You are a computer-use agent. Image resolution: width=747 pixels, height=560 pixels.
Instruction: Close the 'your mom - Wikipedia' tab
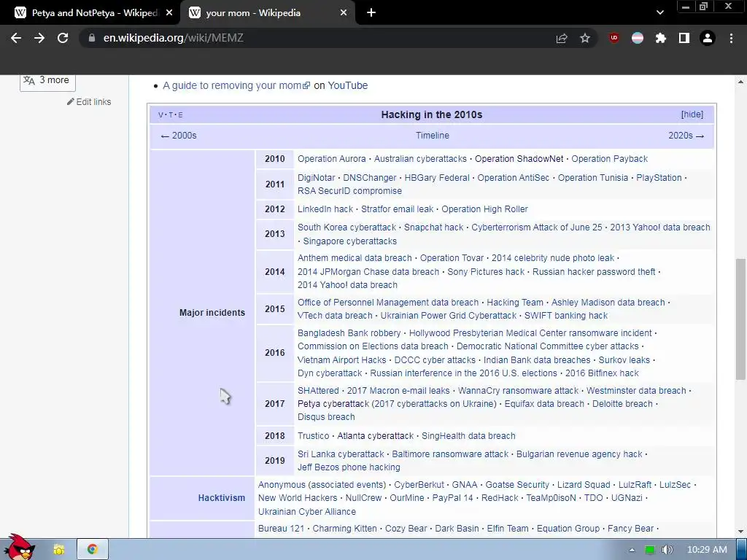pos(344,13)
